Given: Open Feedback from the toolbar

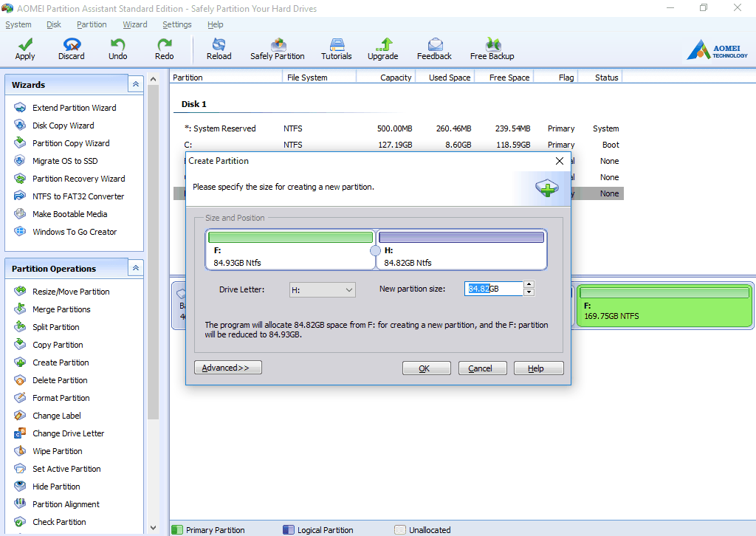Looking at the screenshot, I should [x=434, y=49].
